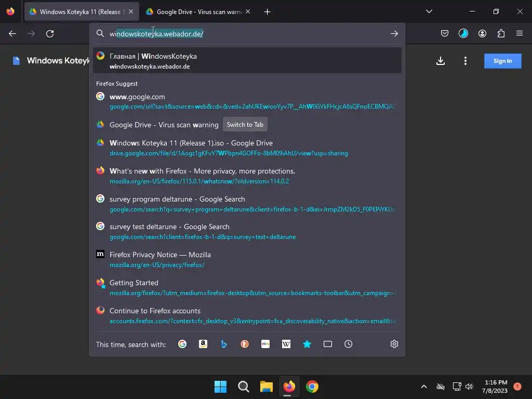Click the Windows Koteyka file title in Drive page
This screenshot has height=399, width=532.
tap(58, 61)
